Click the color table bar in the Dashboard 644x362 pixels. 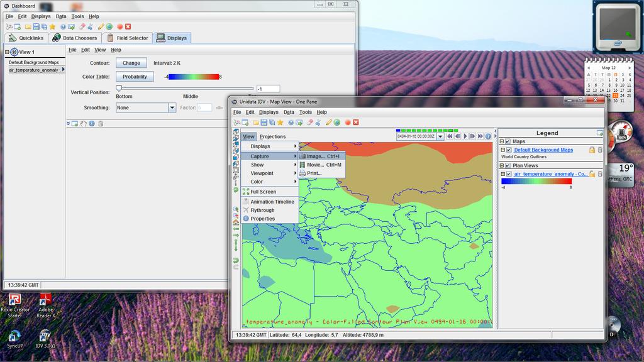click(194, 77)
